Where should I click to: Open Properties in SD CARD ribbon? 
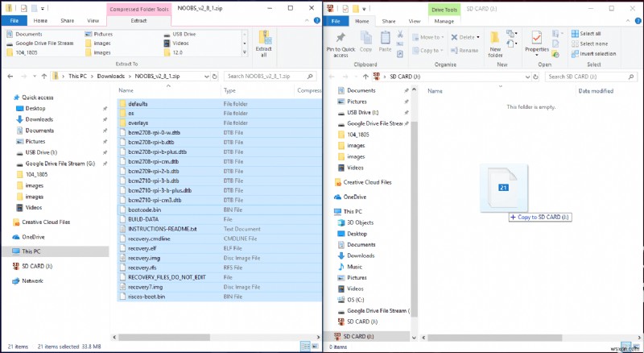click(537, 44)
